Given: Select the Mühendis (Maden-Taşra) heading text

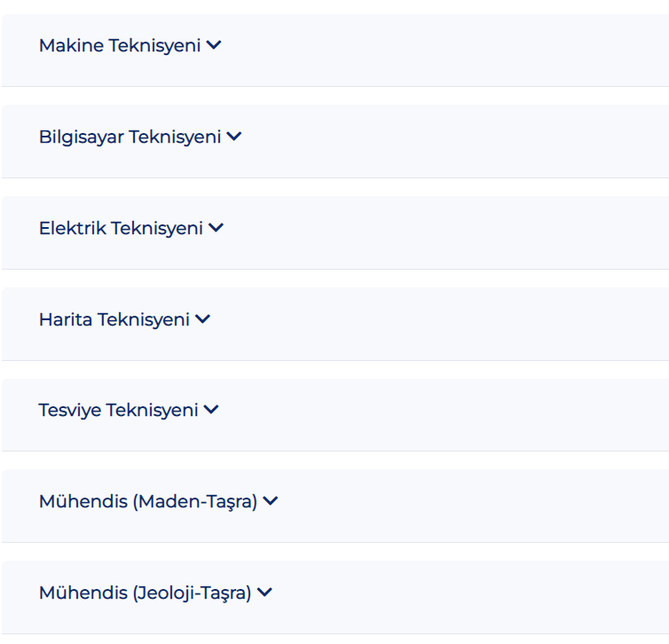Looking at the screenshot, I should (x=148, y=501).
